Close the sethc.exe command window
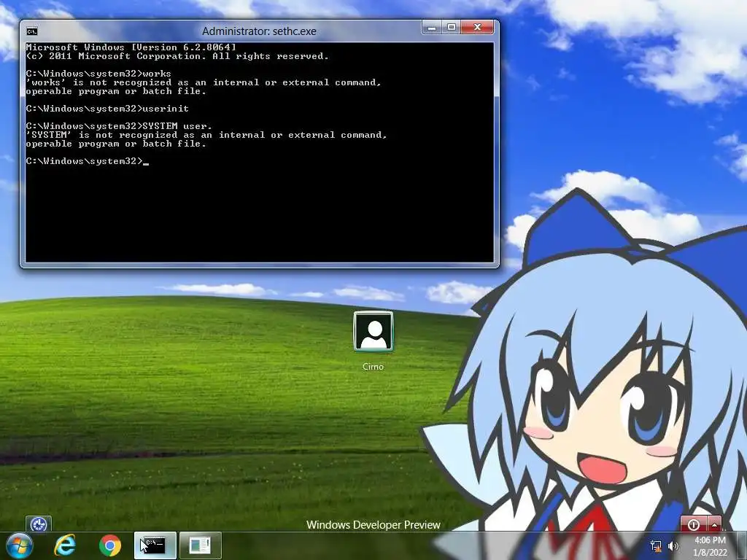747x560 pixels. coord(477,28)
